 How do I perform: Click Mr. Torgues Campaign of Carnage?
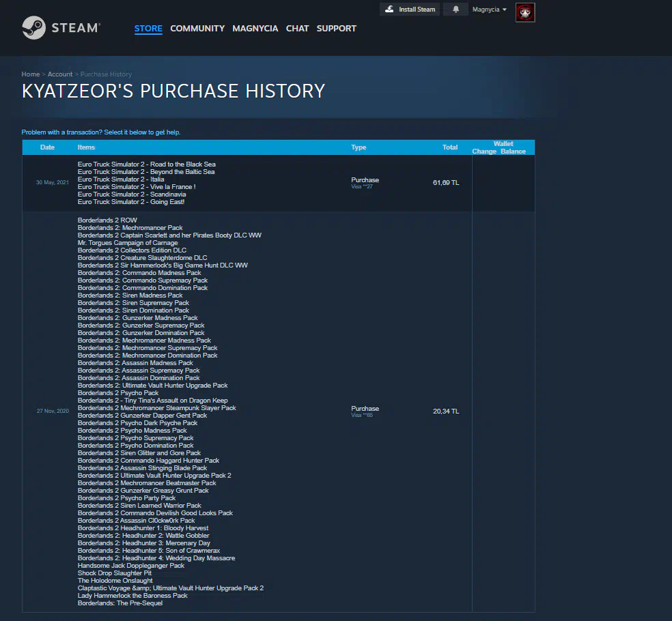(128, 243)
